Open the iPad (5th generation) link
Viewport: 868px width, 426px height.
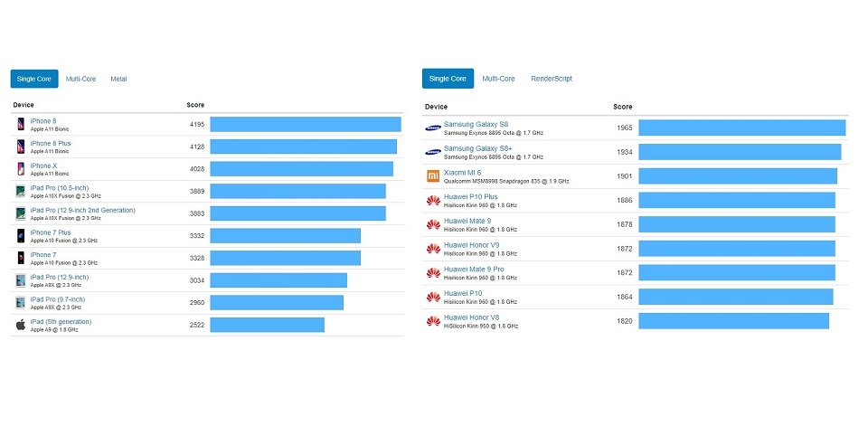(x=61, y=322)
